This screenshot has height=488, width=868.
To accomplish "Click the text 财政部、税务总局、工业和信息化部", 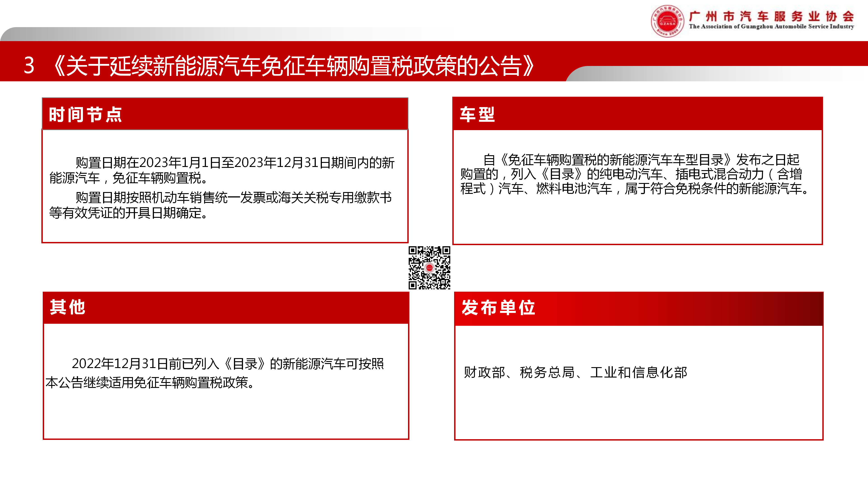I will 575,372.
